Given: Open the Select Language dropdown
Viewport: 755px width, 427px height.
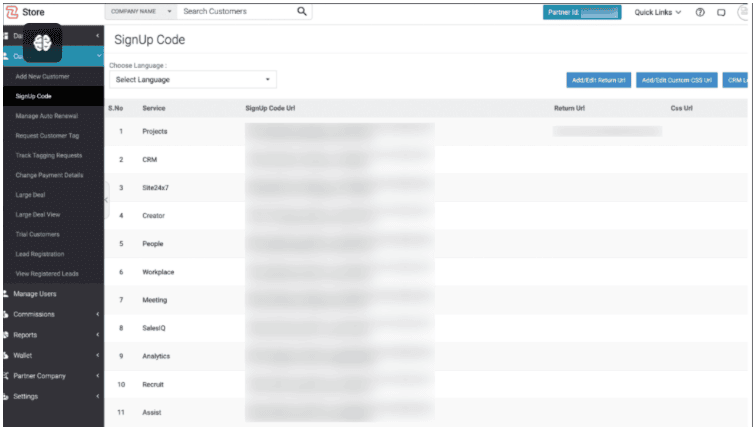Looking at the screenshot, I should (193, 79).
